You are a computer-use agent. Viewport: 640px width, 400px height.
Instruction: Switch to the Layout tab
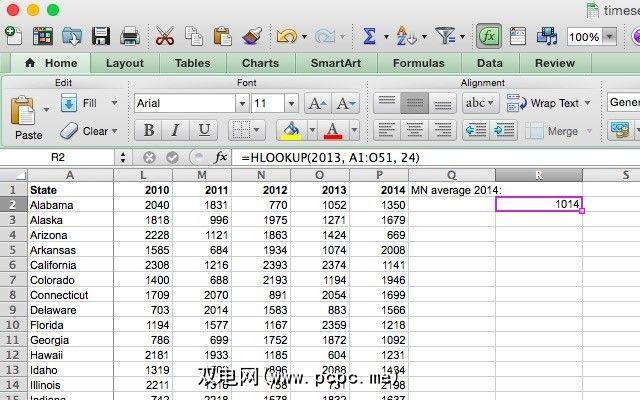pos(124,63)
